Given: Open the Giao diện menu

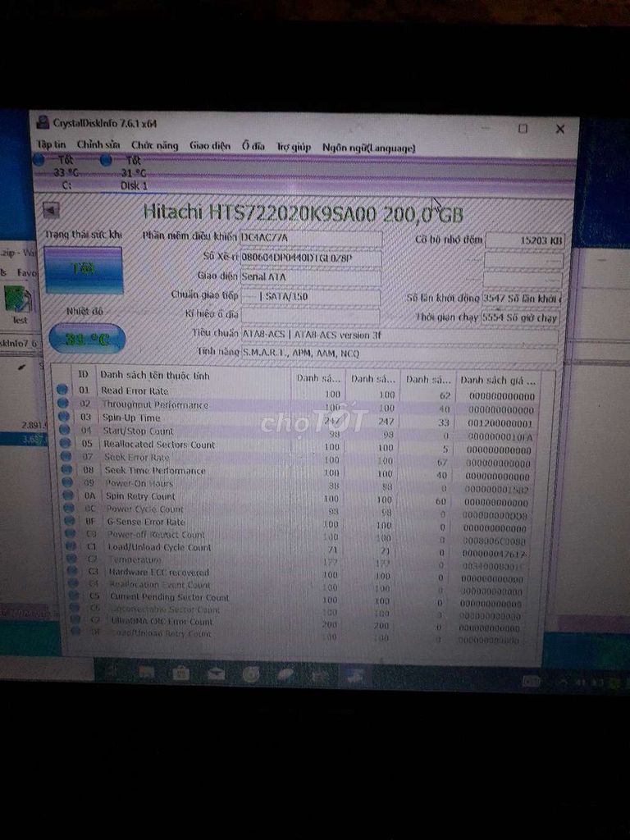Looking at the screenshot, I should pyautogui.click(x=209, y=146).
